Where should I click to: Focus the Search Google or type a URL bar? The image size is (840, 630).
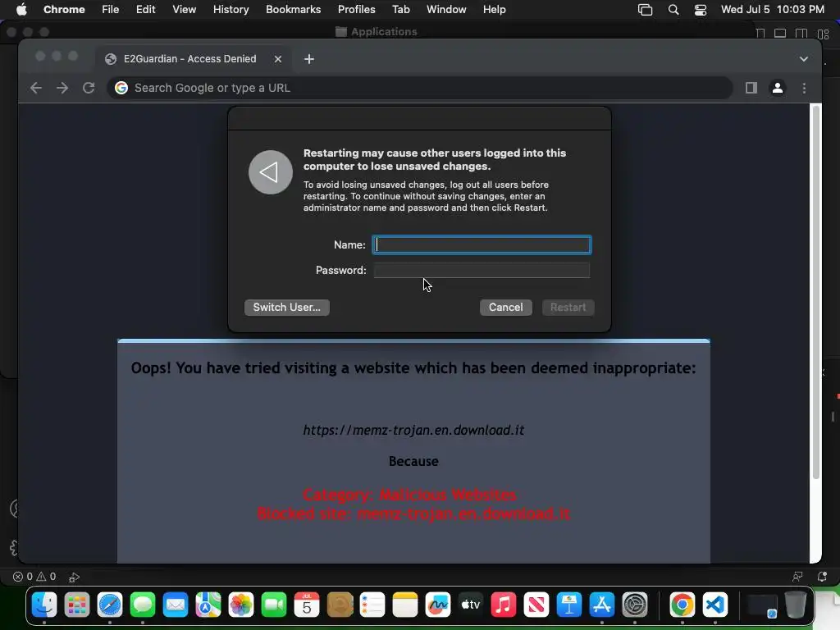(x=419, y=88)
